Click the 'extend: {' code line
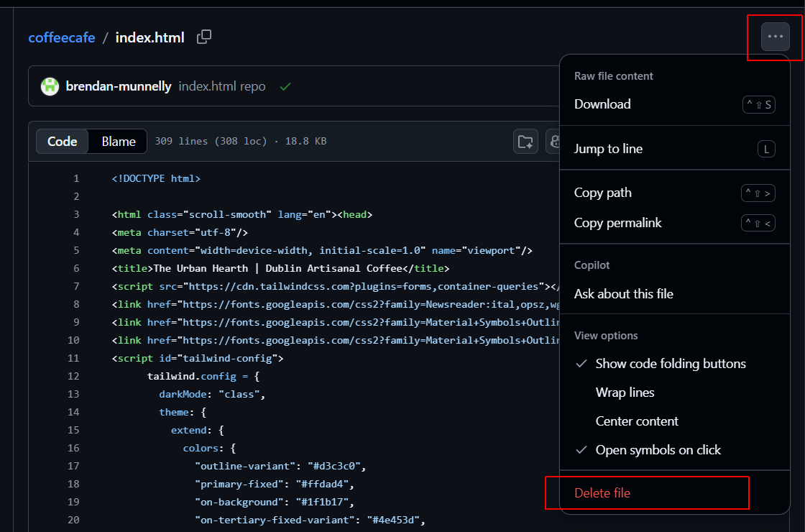The image size is (805, 532). click(198, 431)
